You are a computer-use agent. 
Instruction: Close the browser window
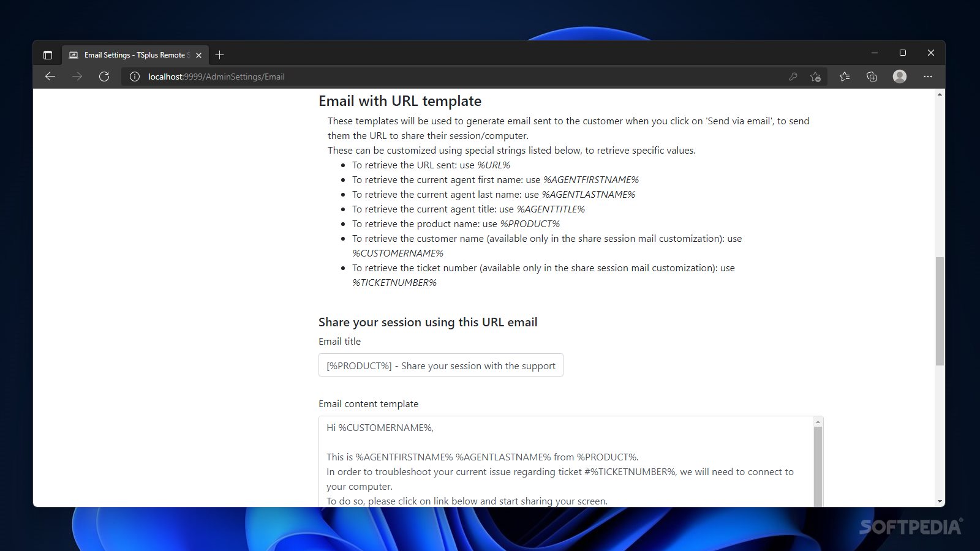[931, 53]
